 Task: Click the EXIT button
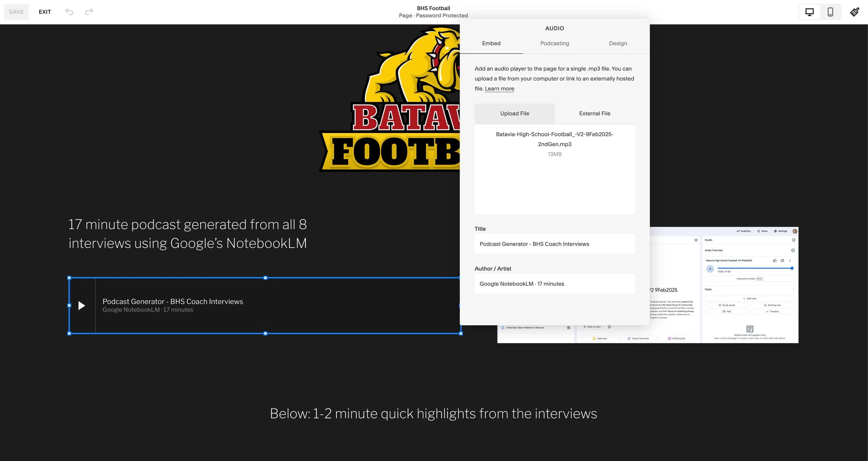pyautogui.click(x=45, y=12)
